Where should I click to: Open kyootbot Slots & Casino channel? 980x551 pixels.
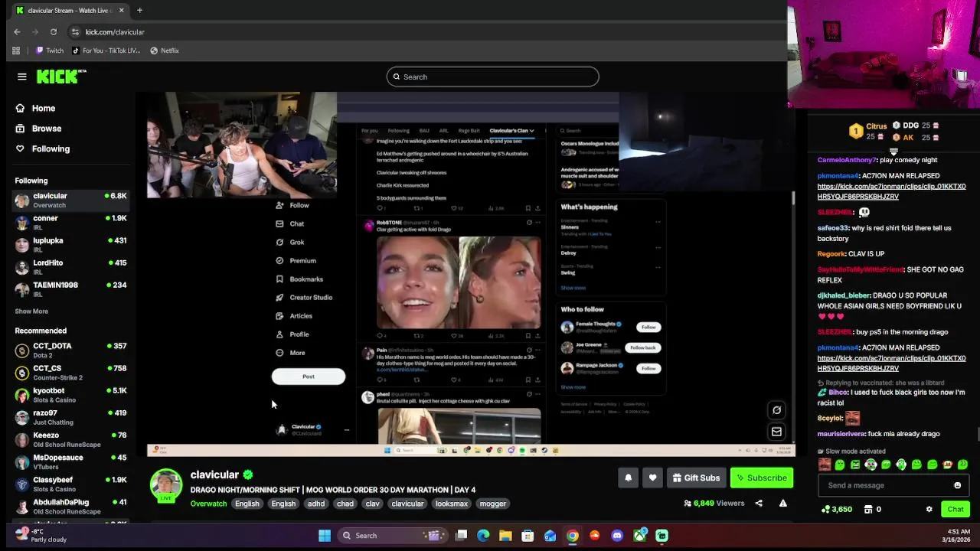tap(70, 395)
